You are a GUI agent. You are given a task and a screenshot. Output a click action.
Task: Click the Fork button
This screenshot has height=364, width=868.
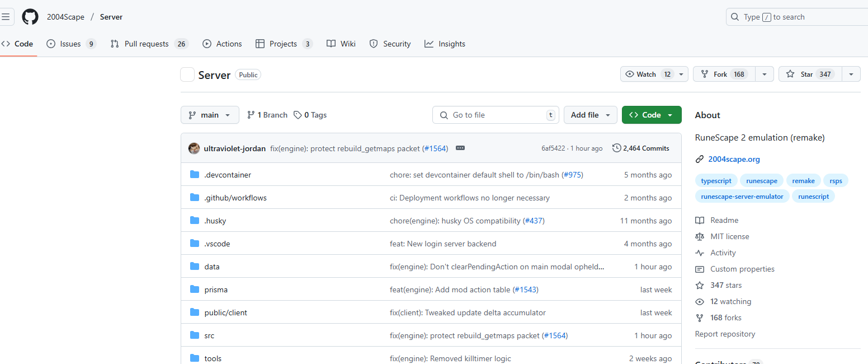click(724, 74)
